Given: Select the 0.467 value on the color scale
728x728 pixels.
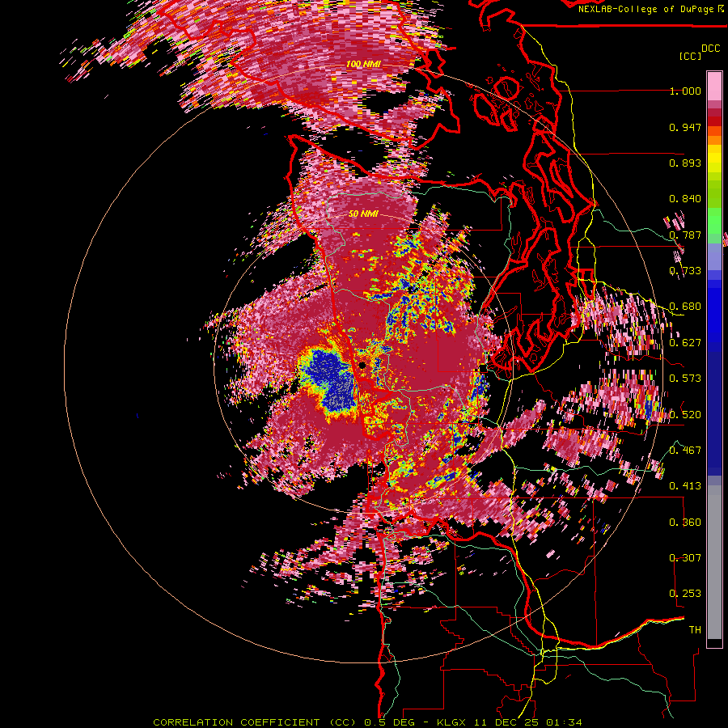Looking at the screenshot, I should coord(685,450).
